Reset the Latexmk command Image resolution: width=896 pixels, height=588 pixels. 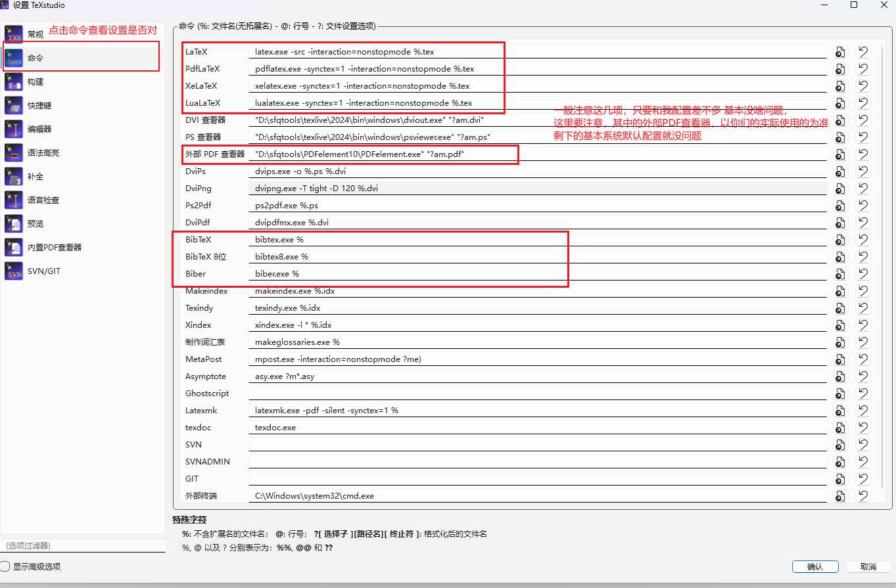863,410
